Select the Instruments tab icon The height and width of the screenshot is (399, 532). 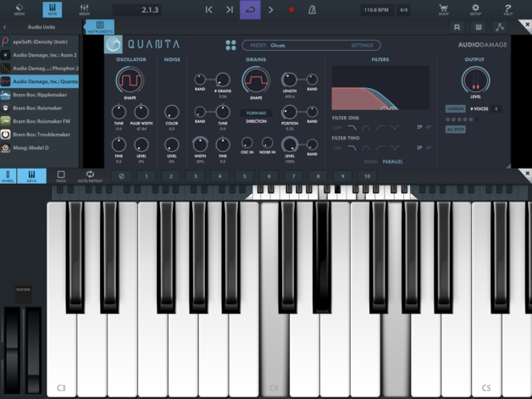point(100,27)
